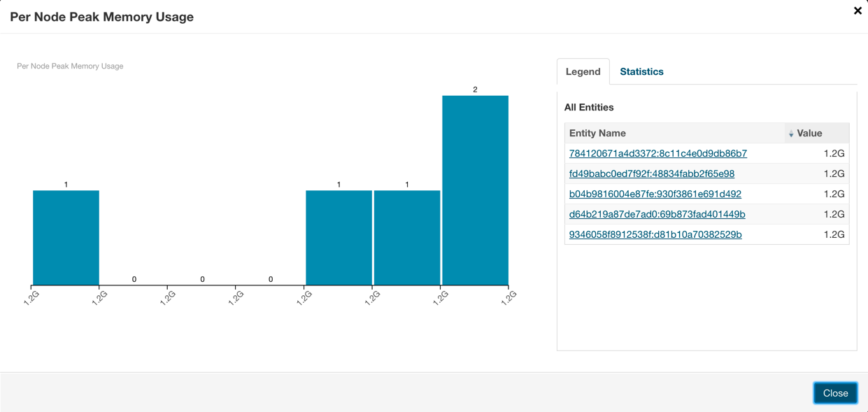Switch to the Statistics tab

pos(641,71)
